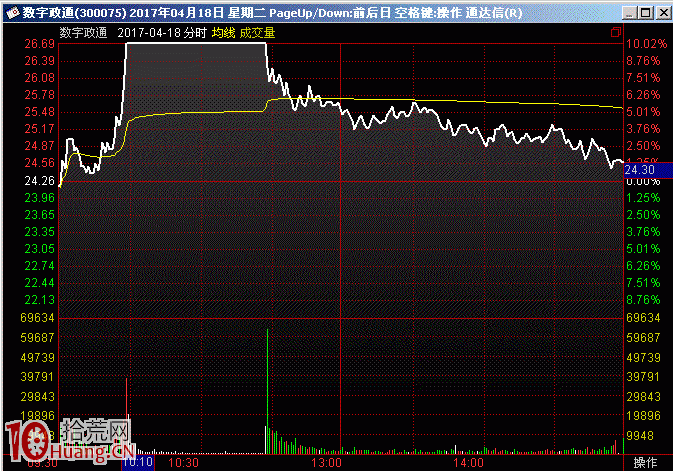The width and height of the screenshot is (673, 471).
Task: Click the tall green volume bar after 11:30
Action: tap(267, 392)
